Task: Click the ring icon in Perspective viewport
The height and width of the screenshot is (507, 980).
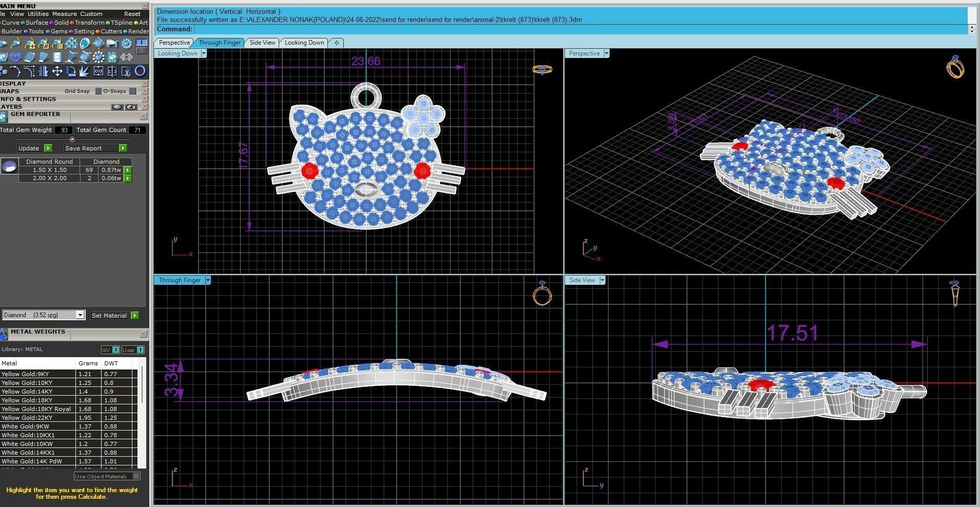Action: [955, 67]
